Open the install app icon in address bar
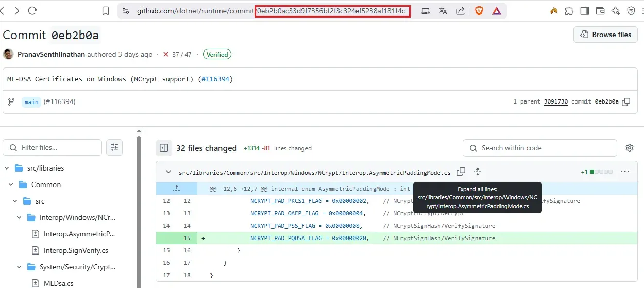Image resolution: width=644 pixels, height=288 pixels. [x=426, y=11]
